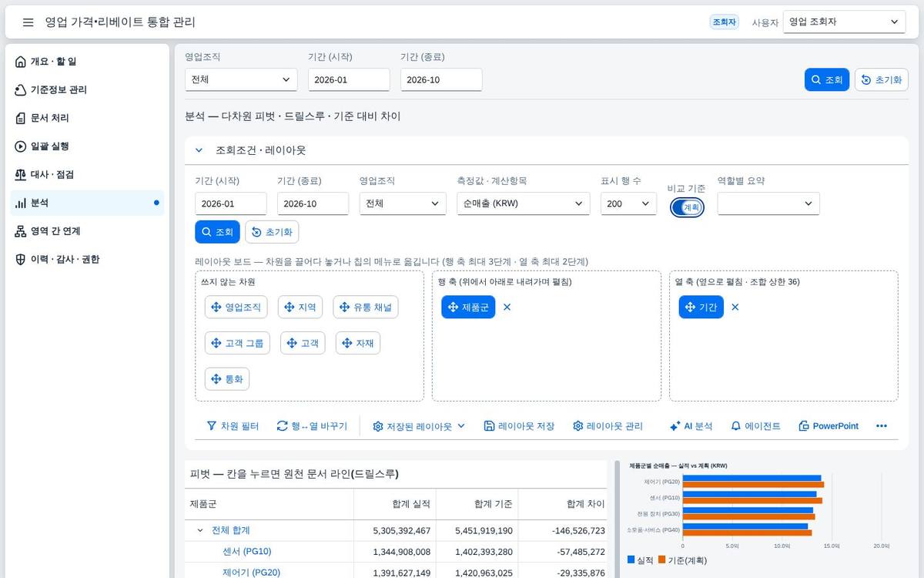The height and width of the screenshot is (578, 924).
Task: Click the top 초기화 reset button
Action: (x=882, y=79)
